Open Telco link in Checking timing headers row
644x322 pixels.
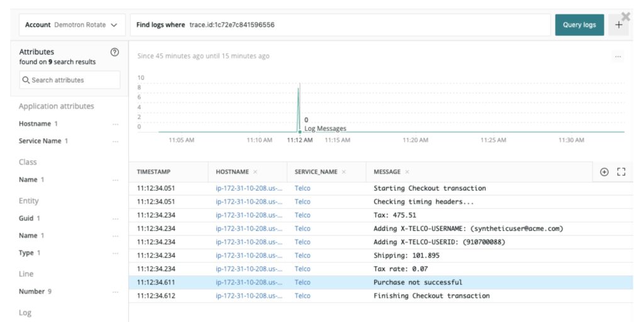[303, 202]
